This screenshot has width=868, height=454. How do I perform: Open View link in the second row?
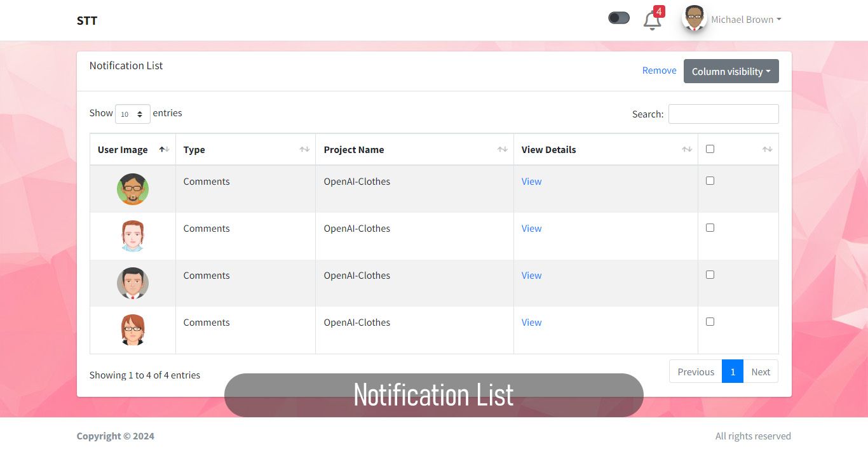point(531,229)
